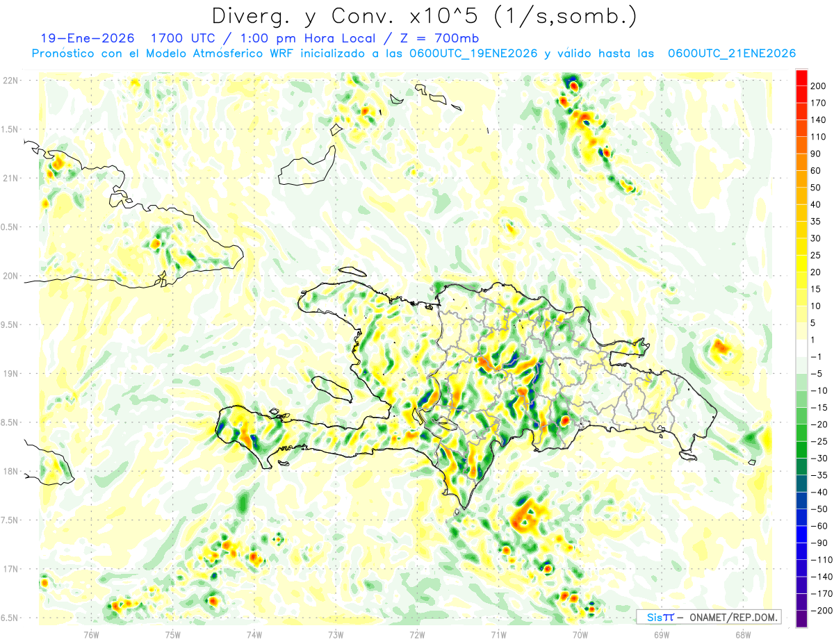Click the '-200' value on color bar
This screenshot has width=834, height=644.
click(821, 611)
